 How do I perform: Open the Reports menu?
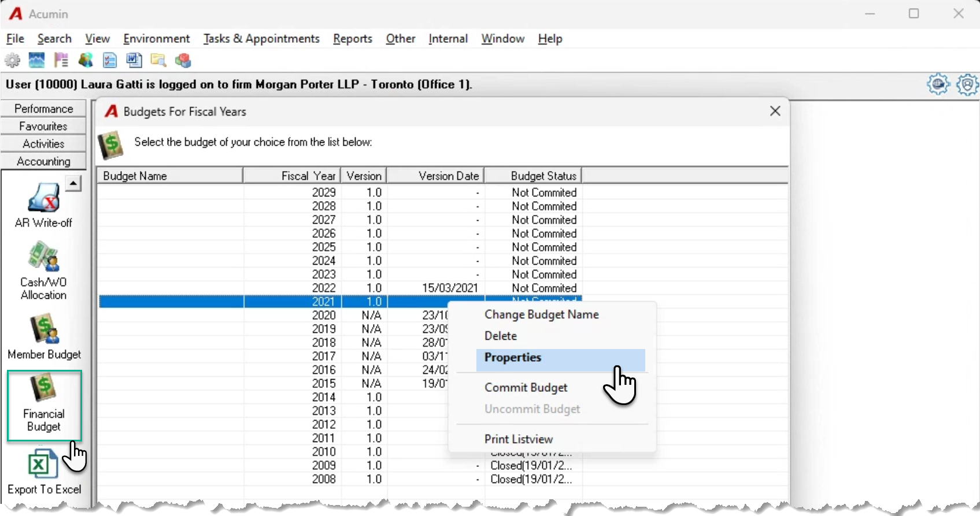353,39
